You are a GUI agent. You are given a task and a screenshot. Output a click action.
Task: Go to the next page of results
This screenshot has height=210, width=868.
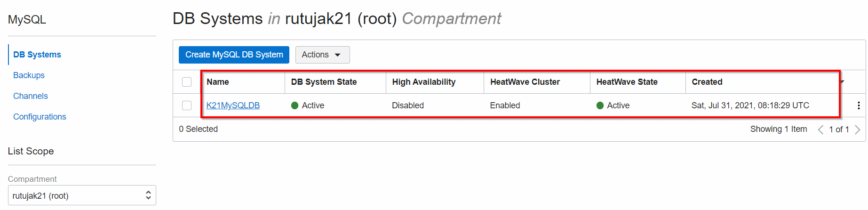click(x=858, y=129)
